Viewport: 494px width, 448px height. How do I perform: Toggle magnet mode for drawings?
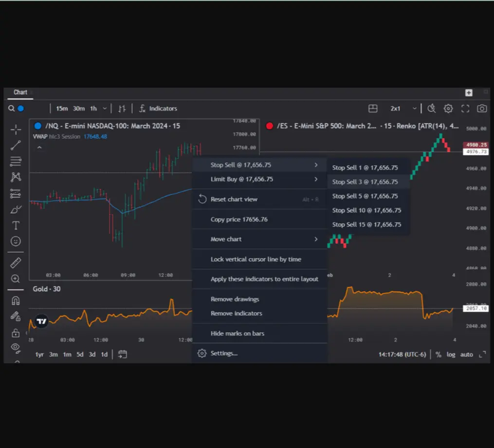coord(16,301)
